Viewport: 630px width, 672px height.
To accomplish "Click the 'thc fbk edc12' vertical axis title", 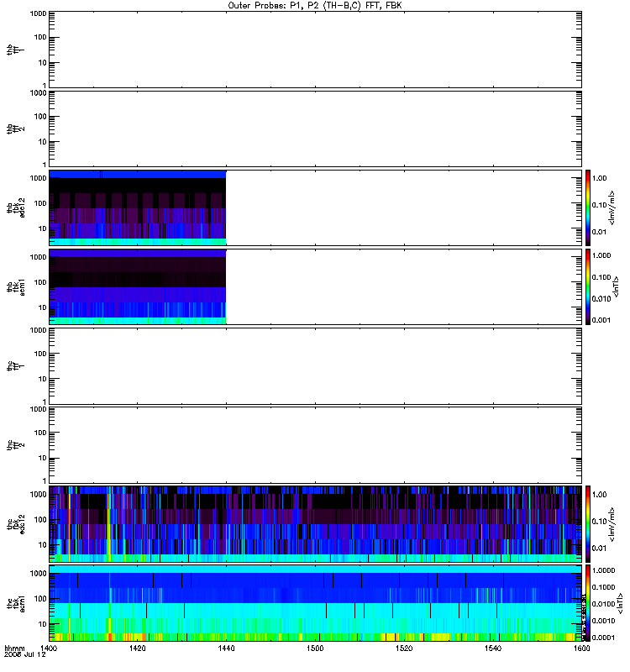I will 16,523.
